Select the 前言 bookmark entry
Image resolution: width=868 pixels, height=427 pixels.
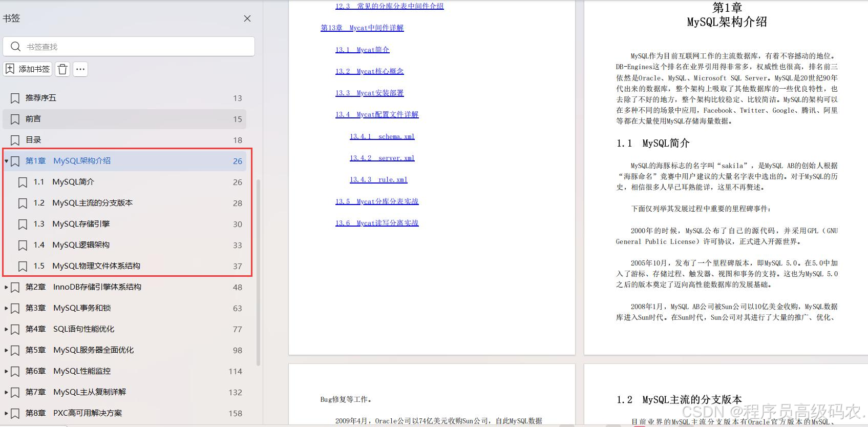point(124,119)
